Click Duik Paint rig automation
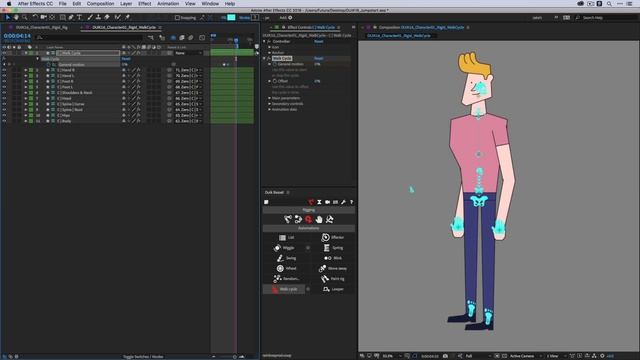The image size is (640, 360). [333, 278]
